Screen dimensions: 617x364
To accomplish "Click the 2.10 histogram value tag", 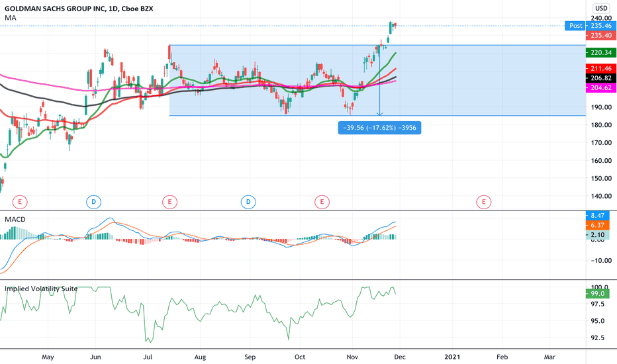I will click(x=597, y=234).
